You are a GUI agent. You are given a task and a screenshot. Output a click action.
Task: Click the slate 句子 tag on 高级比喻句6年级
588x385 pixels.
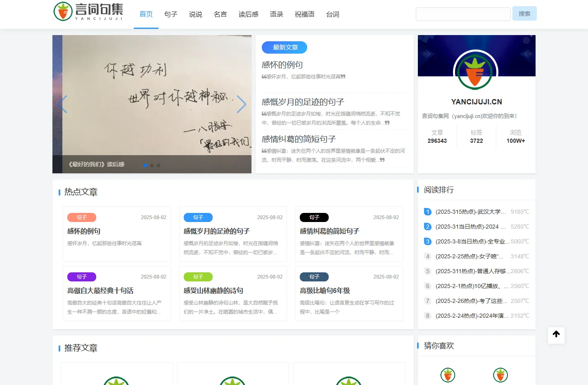[x=314, y=277]
